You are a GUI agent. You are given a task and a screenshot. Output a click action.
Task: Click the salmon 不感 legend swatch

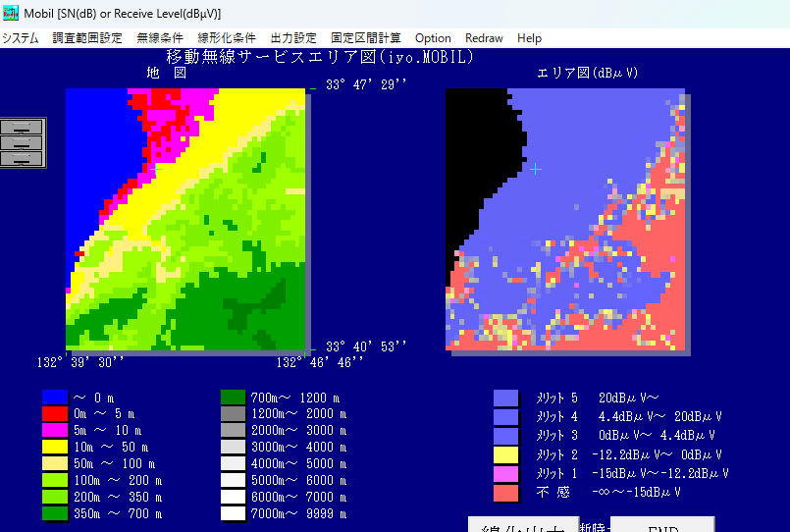505,493
